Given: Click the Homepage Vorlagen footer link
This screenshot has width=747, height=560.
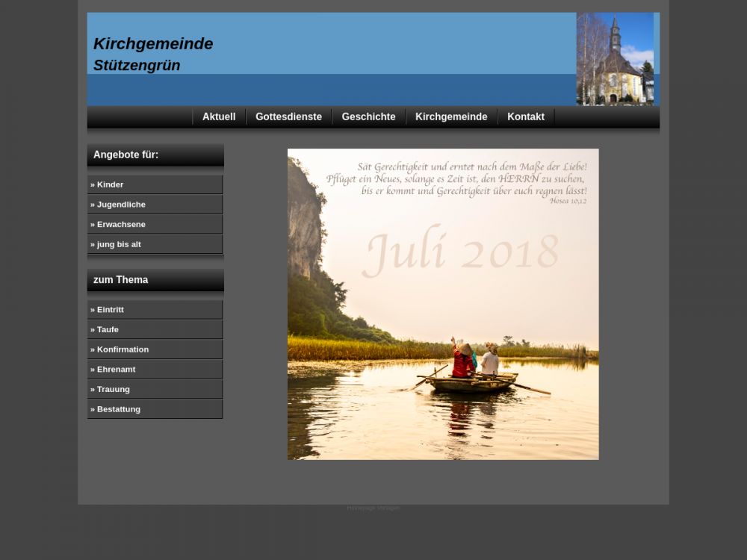Looking at the screenshot, I should 373,508.
